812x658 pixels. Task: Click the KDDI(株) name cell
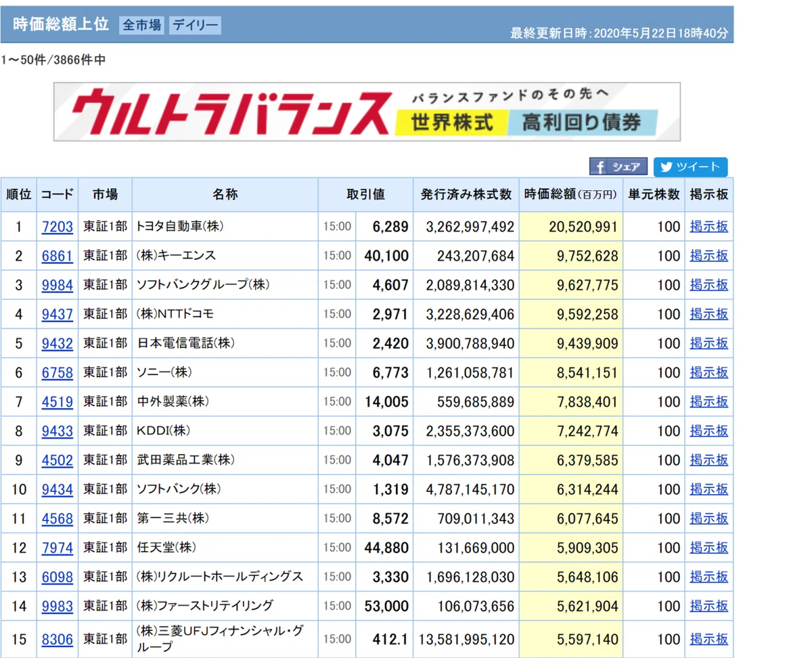click(x=225, y=431)
